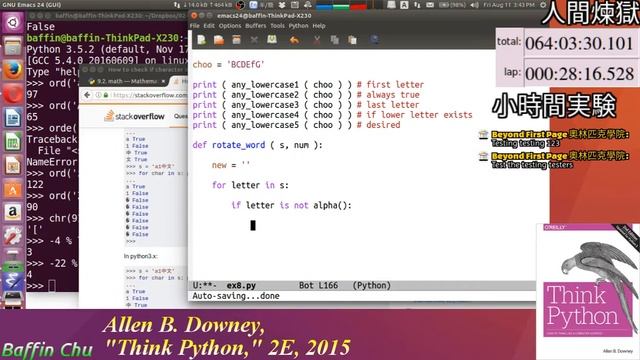Click the Think Python book cover thumbnail
The image size is (640, 360).
tap(588, 291)
